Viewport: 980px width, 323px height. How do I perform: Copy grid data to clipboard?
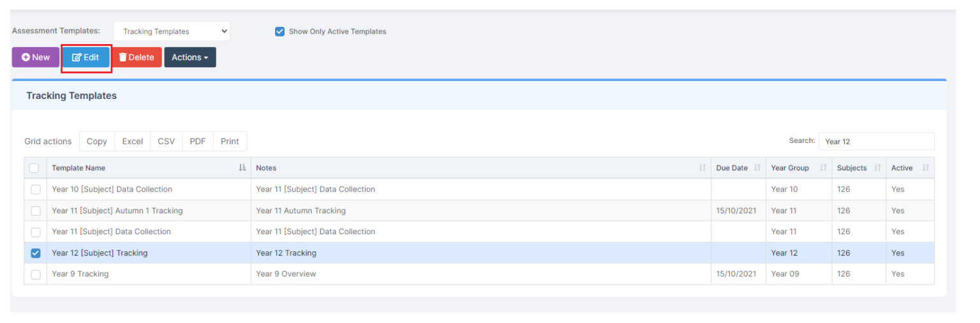pos(97,142)
